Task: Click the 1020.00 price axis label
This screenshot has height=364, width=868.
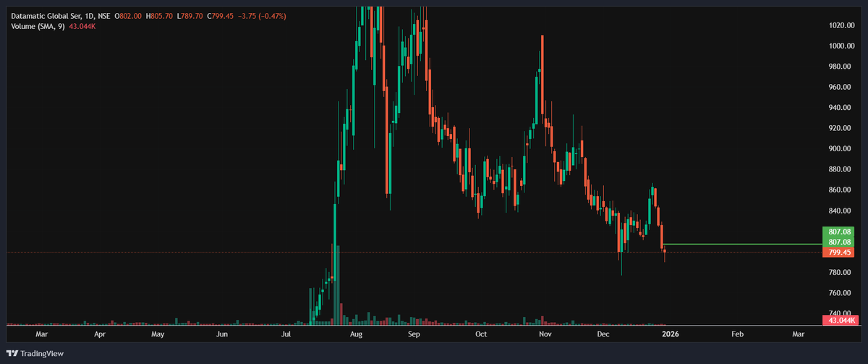Action: click(x=842, y=25)
